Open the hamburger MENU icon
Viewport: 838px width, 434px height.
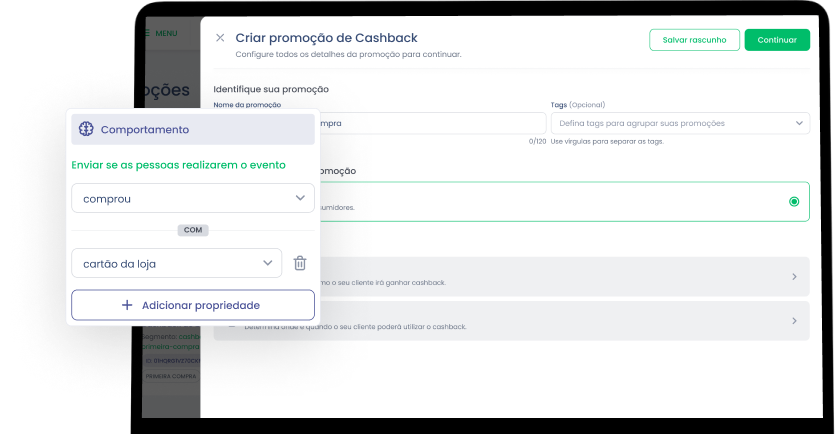(x=148, y=33)
